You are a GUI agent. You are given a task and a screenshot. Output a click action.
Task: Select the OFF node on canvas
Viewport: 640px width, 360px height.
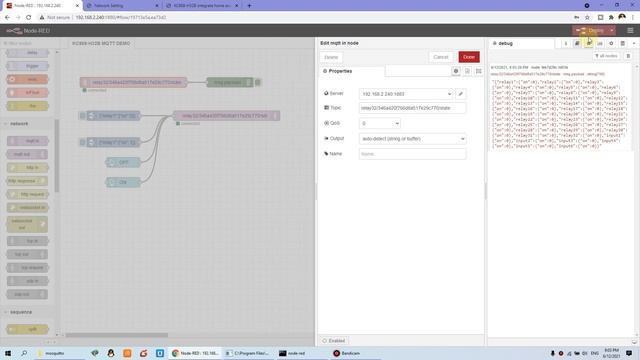(123, 162)
